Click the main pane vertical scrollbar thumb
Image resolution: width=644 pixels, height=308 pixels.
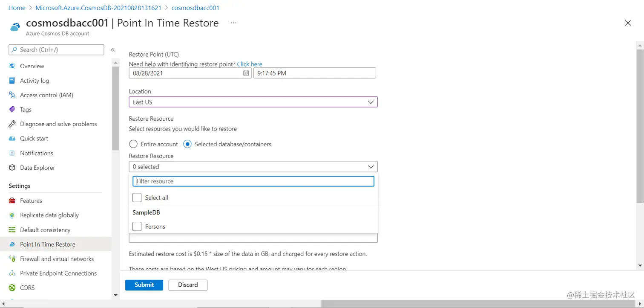click(x=640, y=125)
